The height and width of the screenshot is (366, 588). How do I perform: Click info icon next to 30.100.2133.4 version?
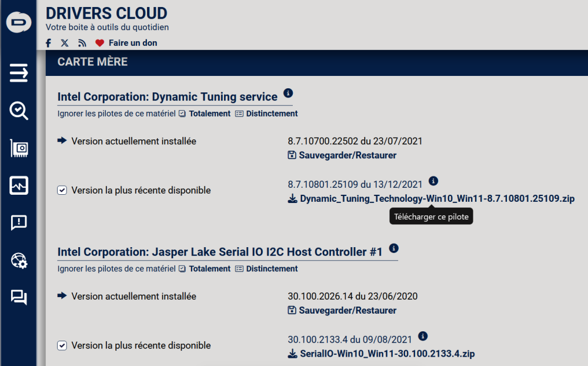pyautogui.click(x=423, y=336)
